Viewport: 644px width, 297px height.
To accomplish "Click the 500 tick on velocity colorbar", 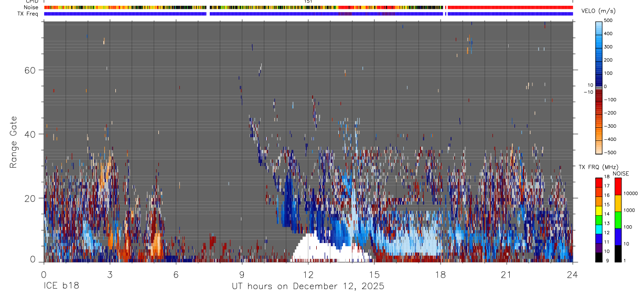I will tap(609, 20).
